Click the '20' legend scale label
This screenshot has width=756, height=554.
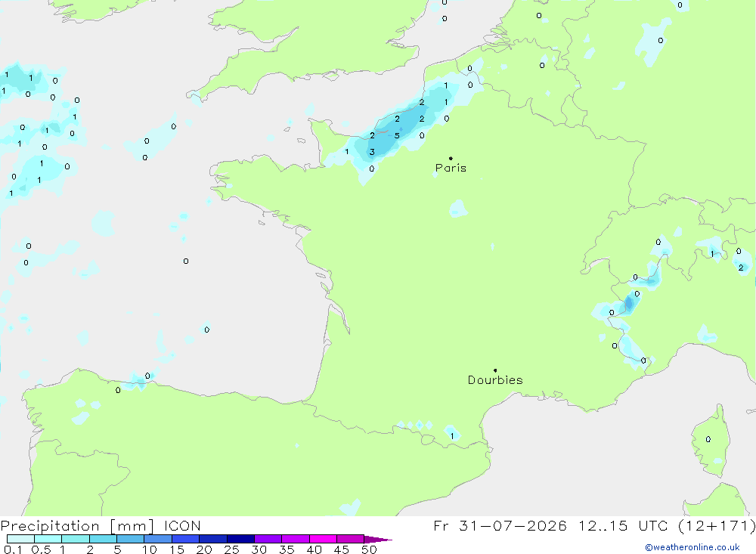pyautogui.click(x=204, y=549)
